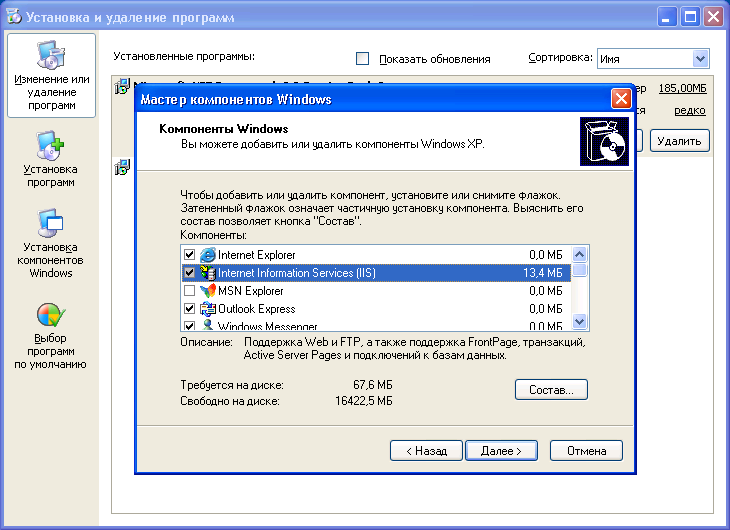Click the 13,4 МБ size value

click(x=543, y=272)
